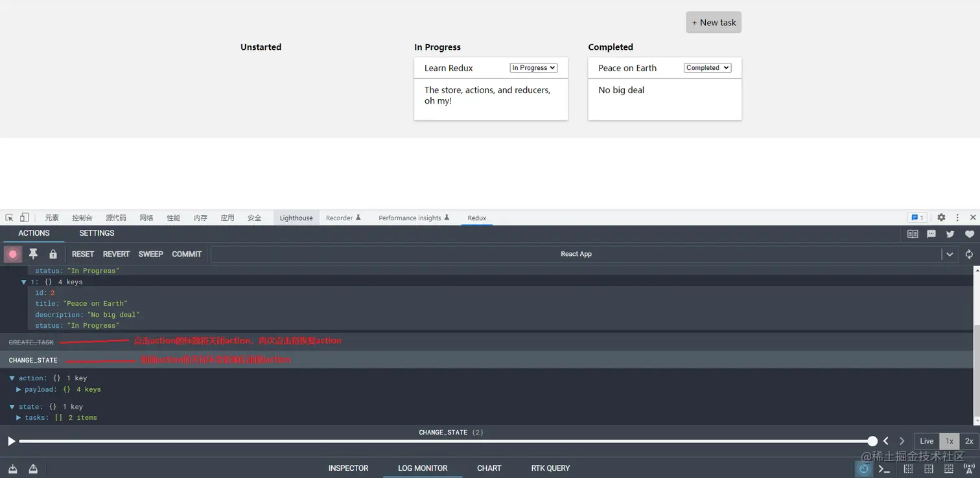980x478 pixels.
Task: Close the DevTools panel
Action: [972, 218]
